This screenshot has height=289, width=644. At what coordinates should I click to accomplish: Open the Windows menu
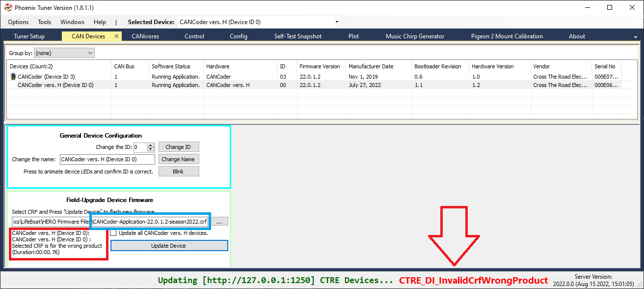[x=72, y=22]
